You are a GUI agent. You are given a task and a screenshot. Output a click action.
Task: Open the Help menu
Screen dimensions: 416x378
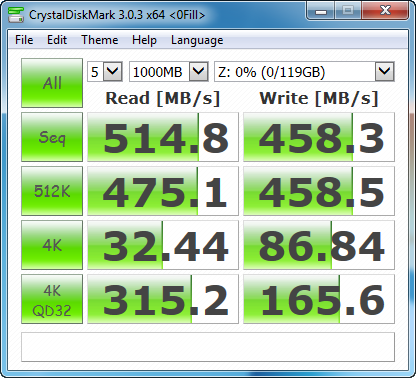144,40
